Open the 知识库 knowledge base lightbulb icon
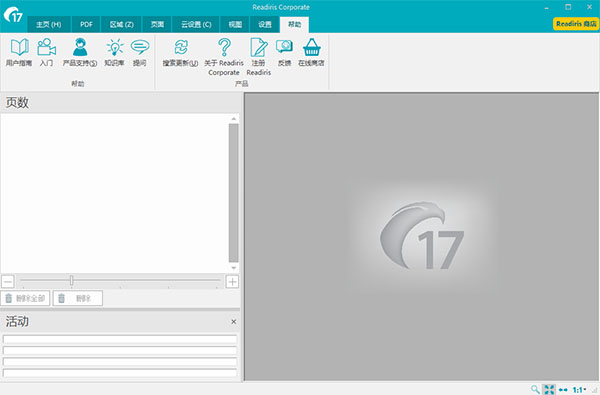 [114, 52]
